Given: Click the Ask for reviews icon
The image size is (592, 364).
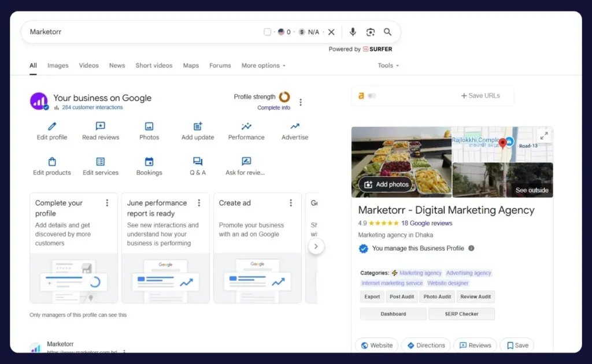Looking at the screenshot, I should tap(246, 161).
